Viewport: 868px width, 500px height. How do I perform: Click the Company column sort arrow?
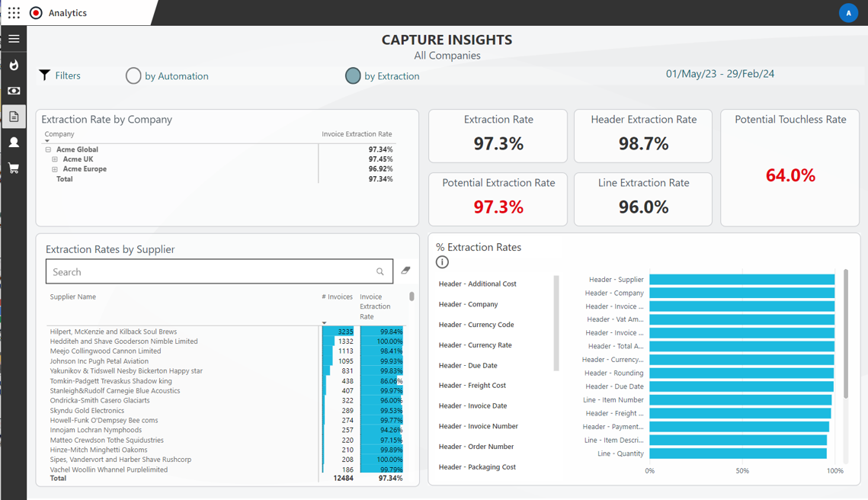tap(47, 141)
